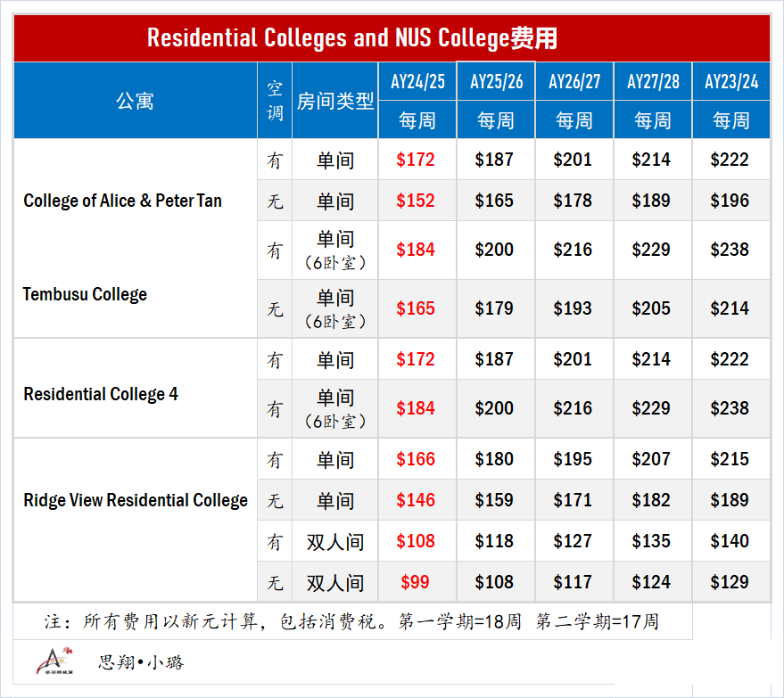Select the Tembusu College row label

click(x=85, y=294)
